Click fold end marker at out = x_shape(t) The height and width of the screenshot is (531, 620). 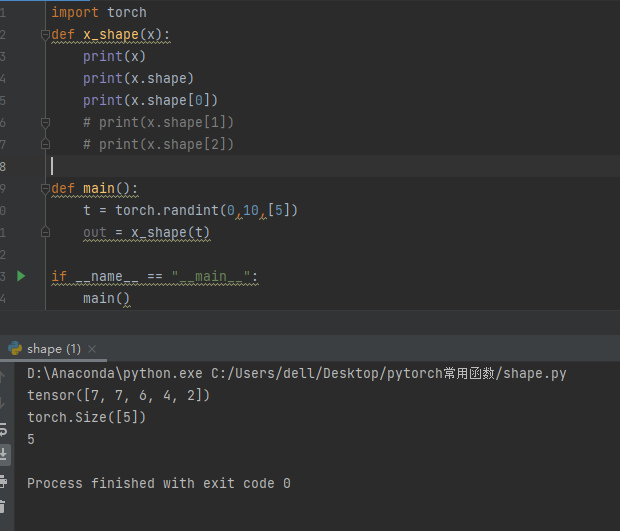coord(45,232)
